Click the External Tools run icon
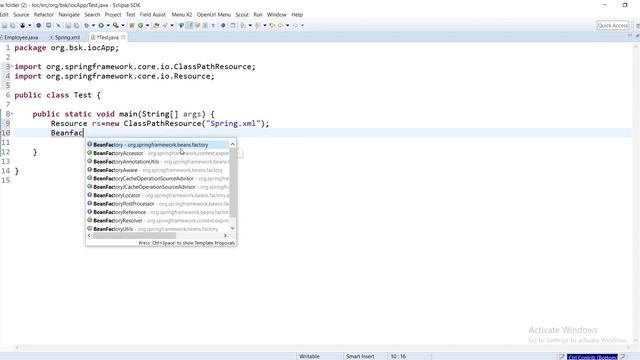The image size is (640, 360). coord(116,25)
